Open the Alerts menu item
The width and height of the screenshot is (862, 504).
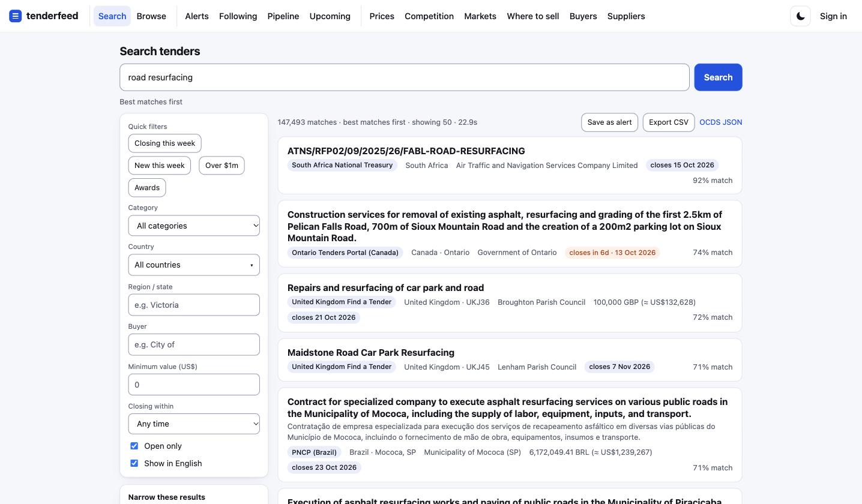coord(197,16)
